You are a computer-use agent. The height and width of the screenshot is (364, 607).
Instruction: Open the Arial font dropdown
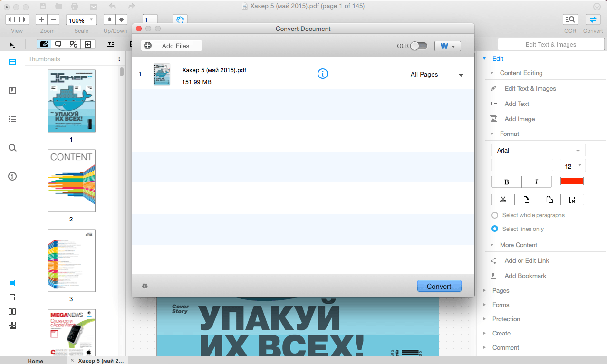(x=539, y=150)
